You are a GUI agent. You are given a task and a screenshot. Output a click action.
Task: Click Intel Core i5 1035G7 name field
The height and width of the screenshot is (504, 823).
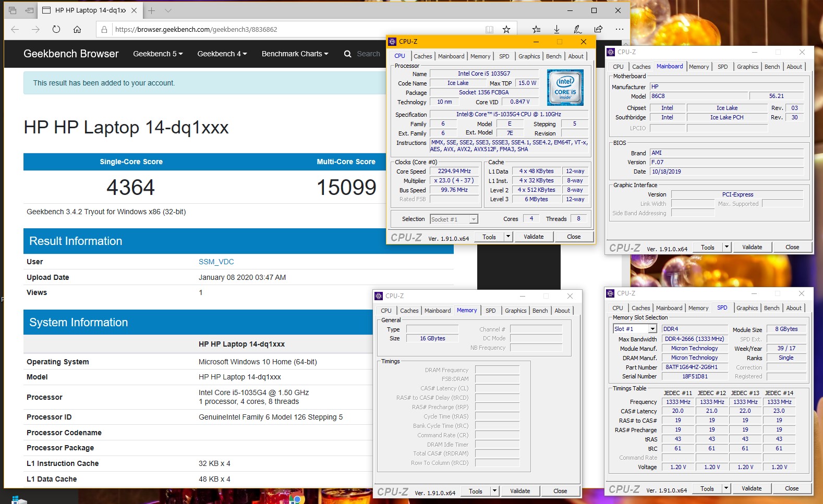[484, 73]
